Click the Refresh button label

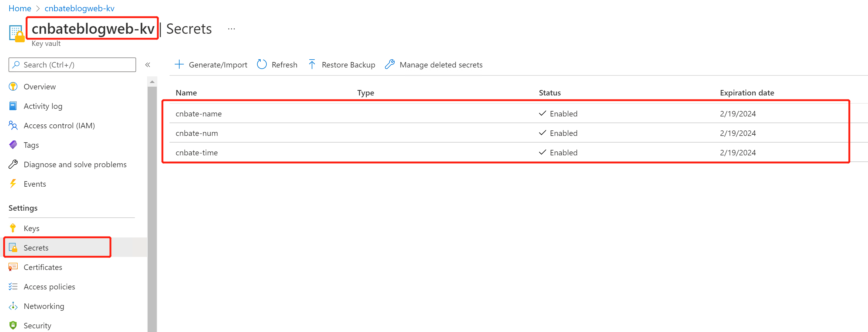[x=285, y=65]
